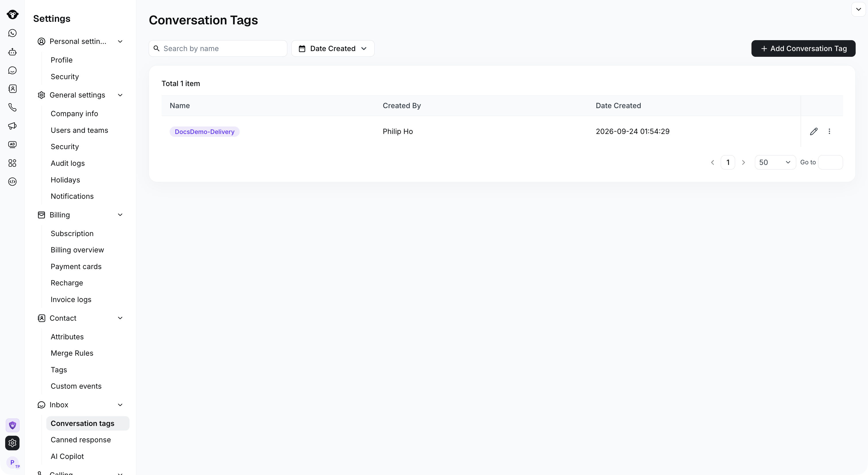Image resolution: width=868 pixels, height=475 pixels.
Task: Open the purple shield badge icon
Action: click(x=12, y=425)
